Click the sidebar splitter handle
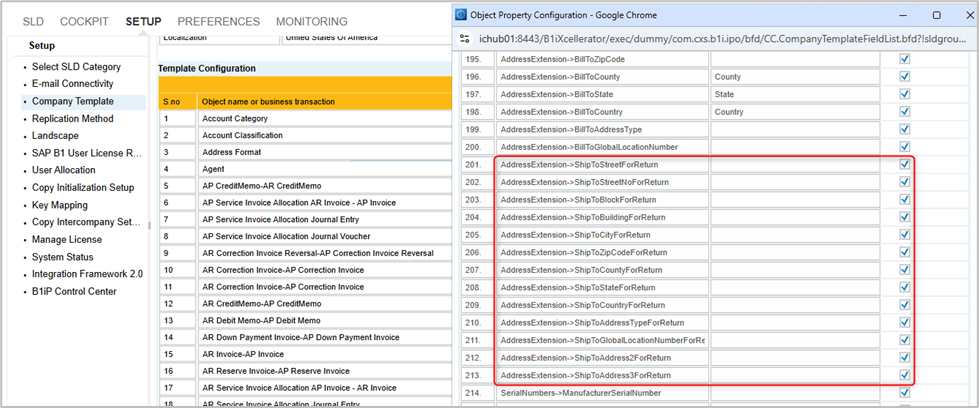The image size is (979, 408). [x=150, y=225]
